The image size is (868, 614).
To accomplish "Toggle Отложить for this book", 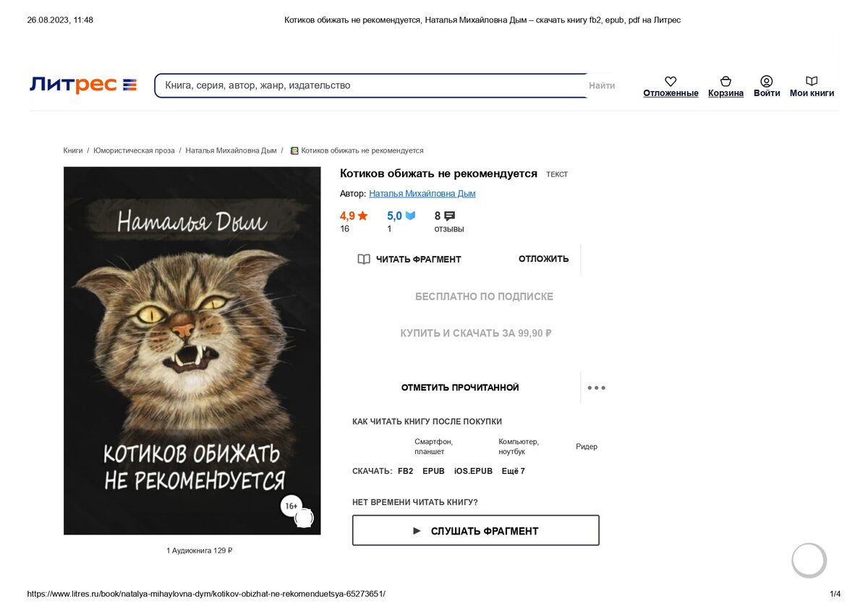I will [x=544, y=259].
